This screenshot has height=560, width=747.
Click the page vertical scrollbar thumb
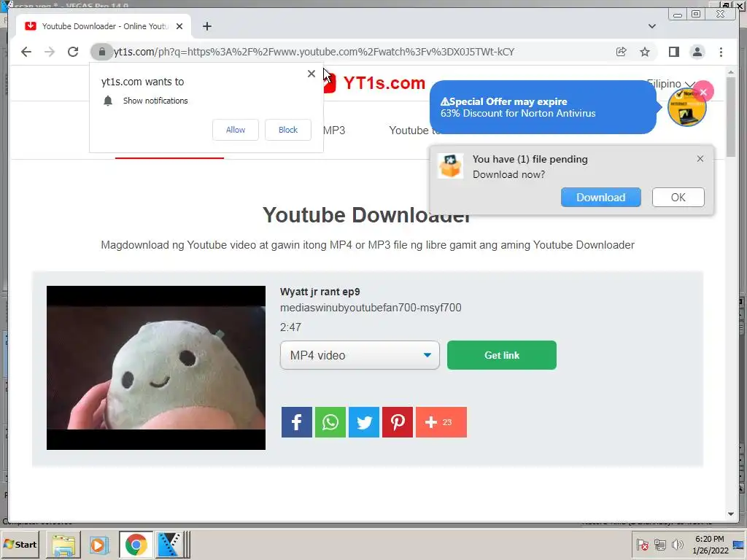(x=731, y=117)
